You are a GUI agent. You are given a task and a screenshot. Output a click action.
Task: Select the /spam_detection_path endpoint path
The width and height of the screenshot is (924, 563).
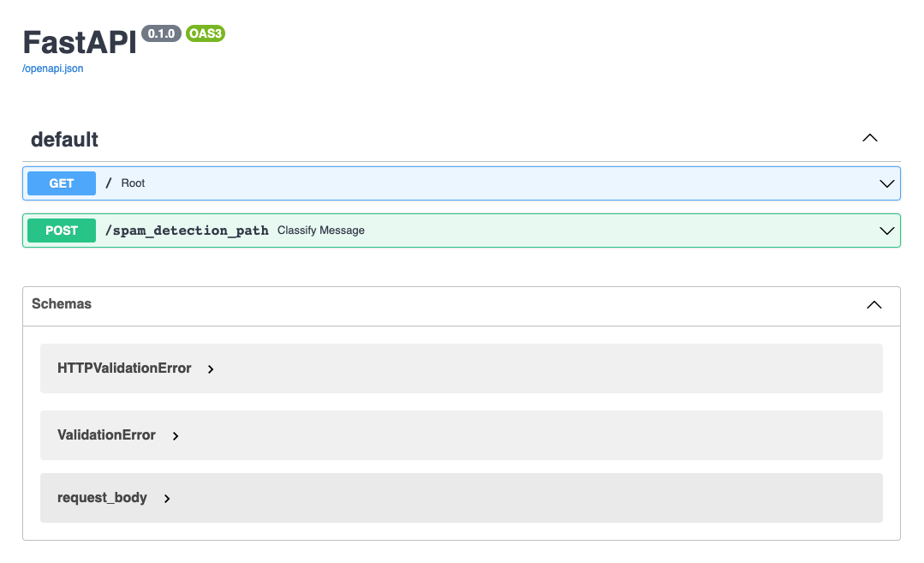[187, 231]
